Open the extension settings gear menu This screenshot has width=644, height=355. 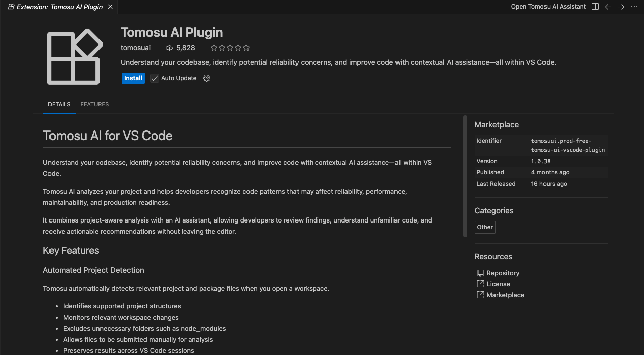click(206, 78)
